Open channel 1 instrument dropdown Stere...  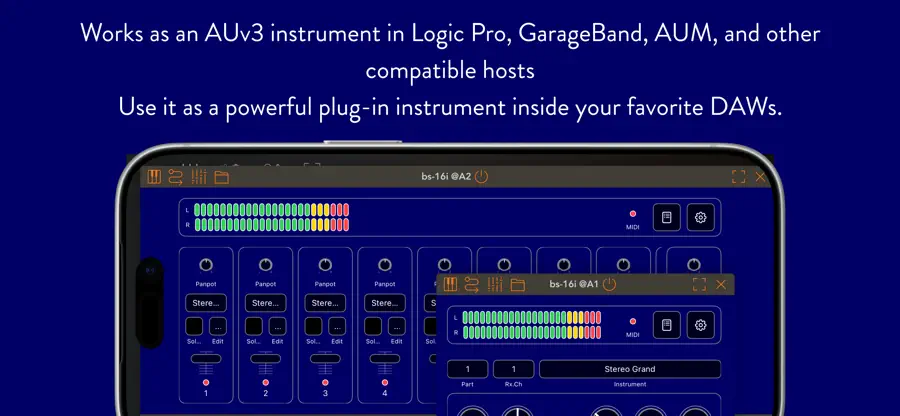(x=206, y=303)
